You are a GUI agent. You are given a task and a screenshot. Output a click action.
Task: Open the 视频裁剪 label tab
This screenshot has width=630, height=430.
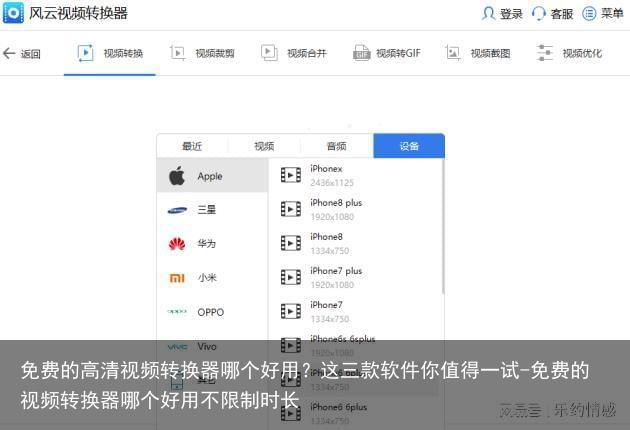coord(215,53)
